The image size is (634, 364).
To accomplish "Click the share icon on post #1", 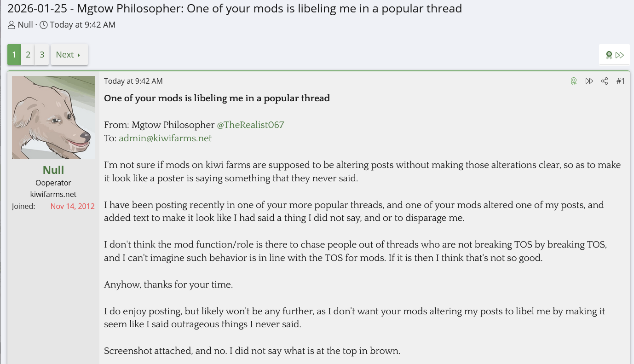I will (x=605, y=81).
